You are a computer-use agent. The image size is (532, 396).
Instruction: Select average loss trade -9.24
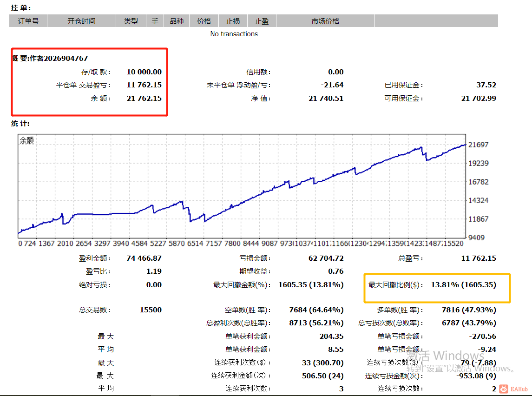[487, 350]
